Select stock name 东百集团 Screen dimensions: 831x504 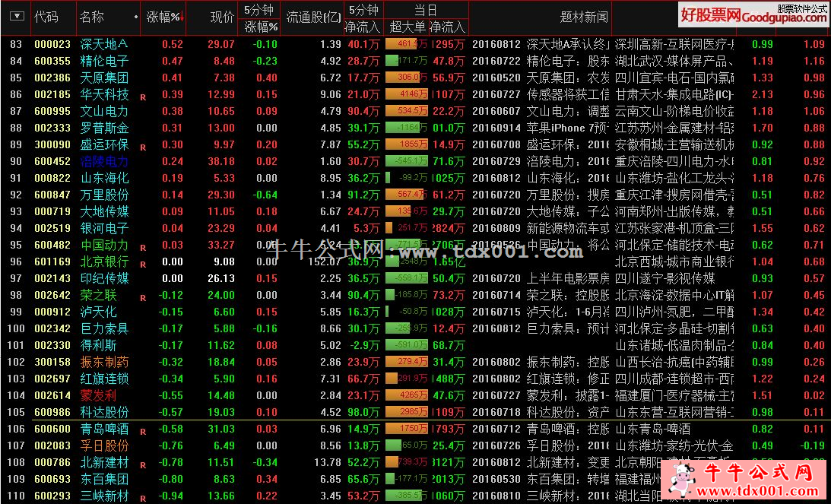[104, 479]
